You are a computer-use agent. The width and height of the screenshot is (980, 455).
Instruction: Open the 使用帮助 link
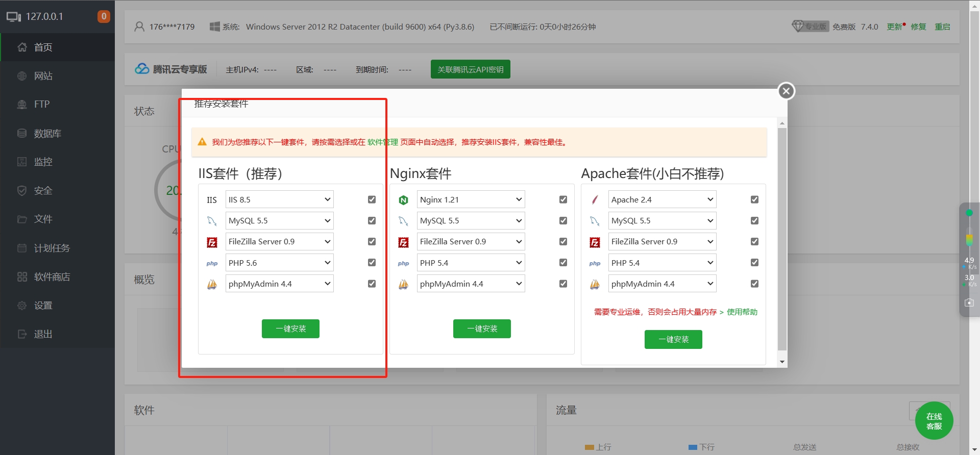pos(742,312)
